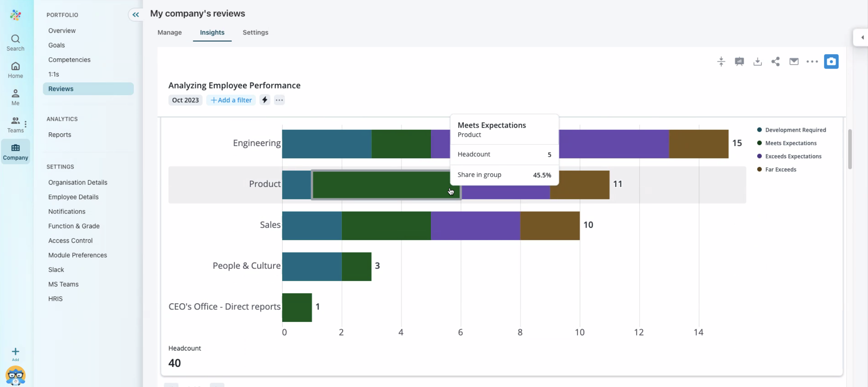868x387 pixels.
Task: Open Module Preferences settings
Action: pyautogui.click(x=78, y=255)
